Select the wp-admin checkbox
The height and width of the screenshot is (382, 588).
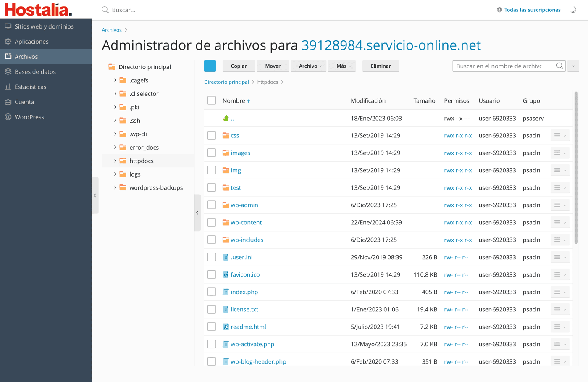click(x=212, y=205)
